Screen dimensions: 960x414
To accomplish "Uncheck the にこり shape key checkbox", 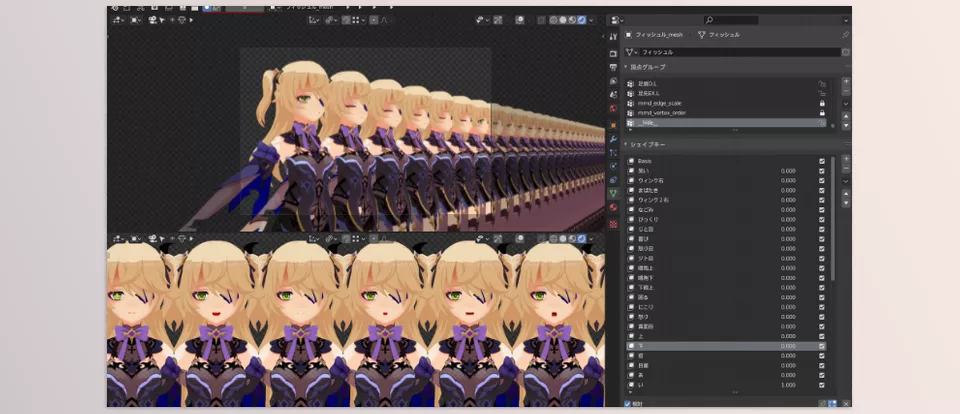I will point(822,307).
